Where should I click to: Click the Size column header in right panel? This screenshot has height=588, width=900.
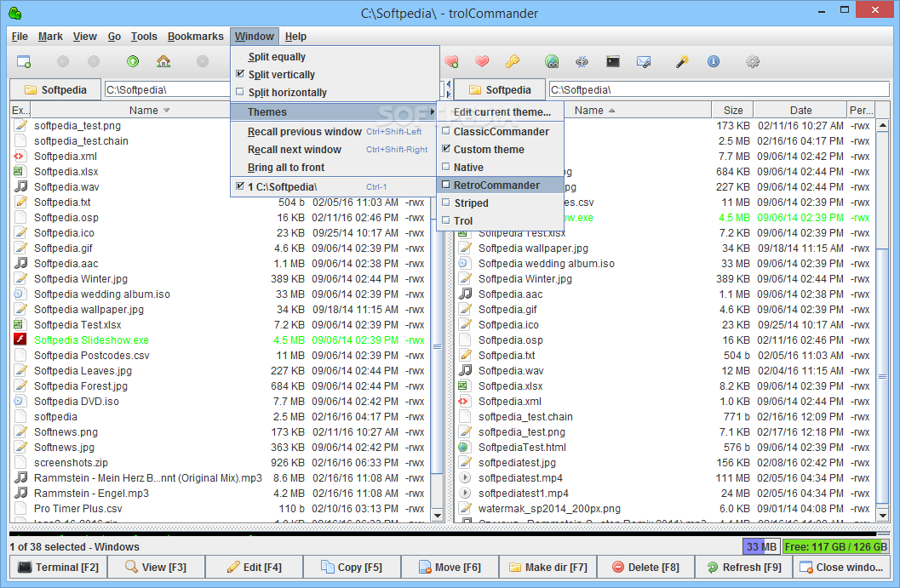[x=732, y=110]
